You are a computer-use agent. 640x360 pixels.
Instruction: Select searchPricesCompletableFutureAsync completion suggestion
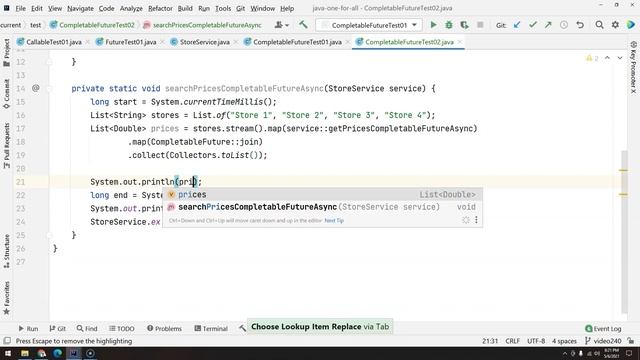(x=322, y=207)
